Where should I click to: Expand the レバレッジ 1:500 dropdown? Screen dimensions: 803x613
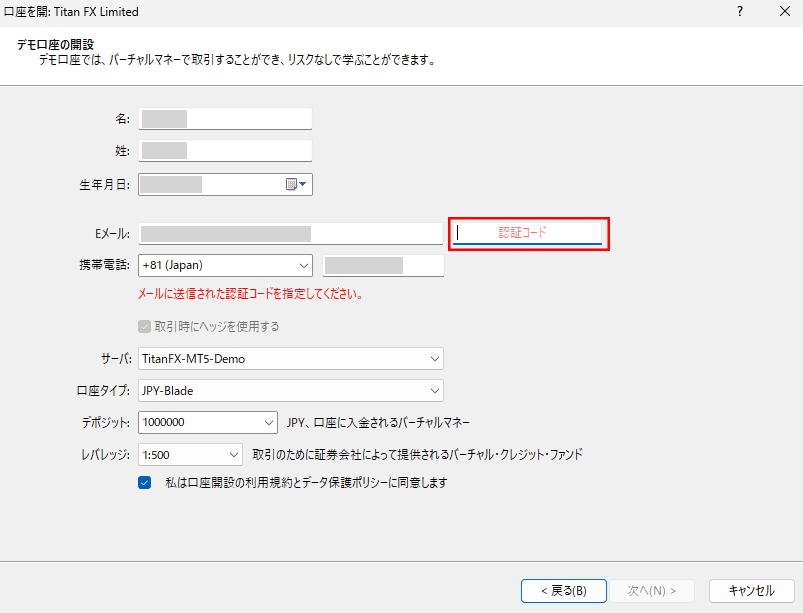[234, 454]
